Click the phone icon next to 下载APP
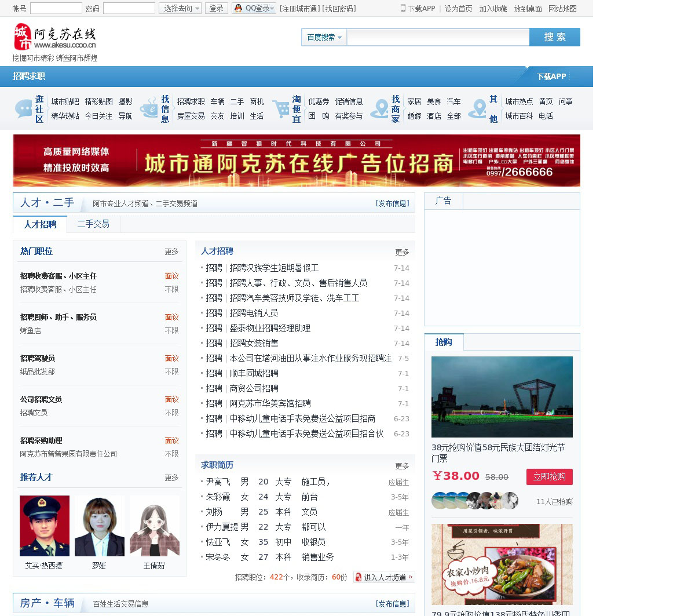 click(x=403, y=8)
